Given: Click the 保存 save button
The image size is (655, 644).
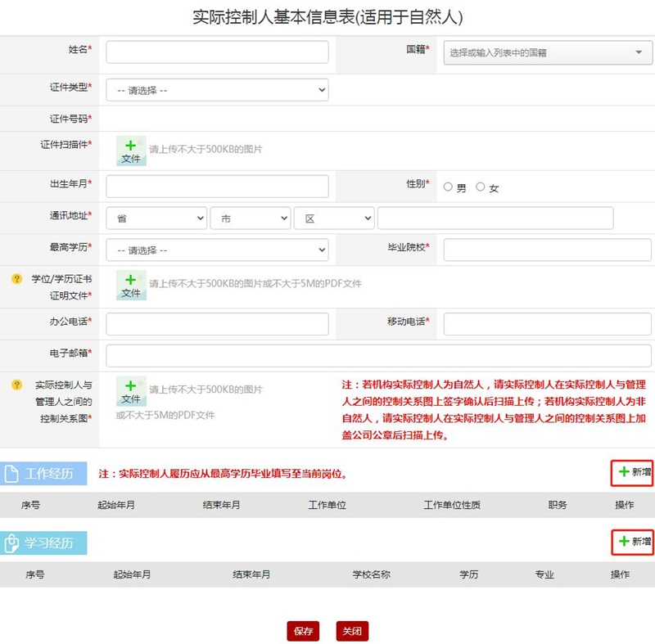Looking at the screenshot, I should point(303,631).
